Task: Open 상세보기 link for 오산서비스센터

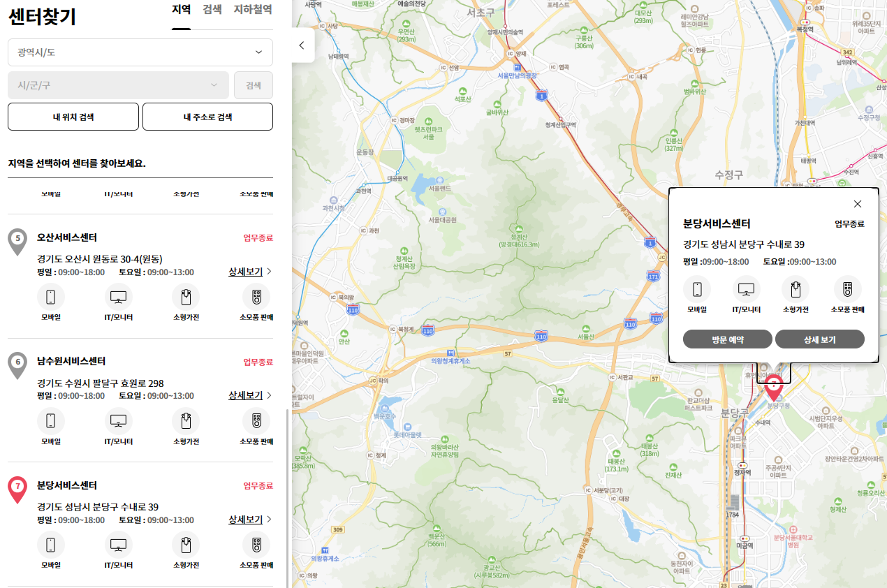Action: 250,272
